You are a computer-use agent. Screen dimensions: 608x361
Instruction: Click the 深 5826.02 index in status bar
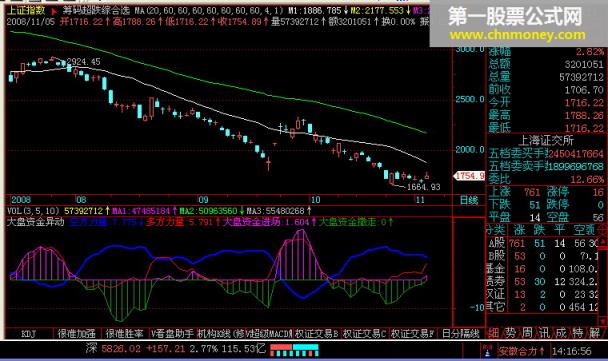(x=113, y=348)
